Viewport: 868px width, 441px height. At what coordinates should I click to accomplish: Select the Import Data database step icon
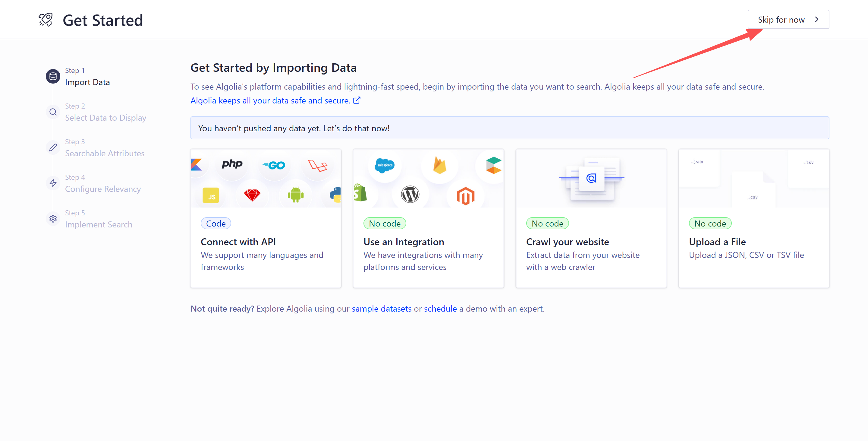click(x=53, y=77)
